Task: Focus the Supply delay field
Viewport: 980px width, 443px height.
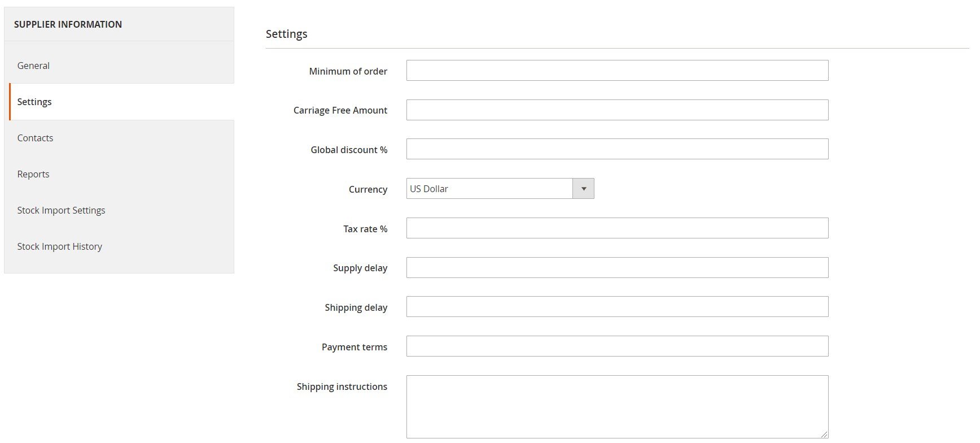Action: (617, 267)
